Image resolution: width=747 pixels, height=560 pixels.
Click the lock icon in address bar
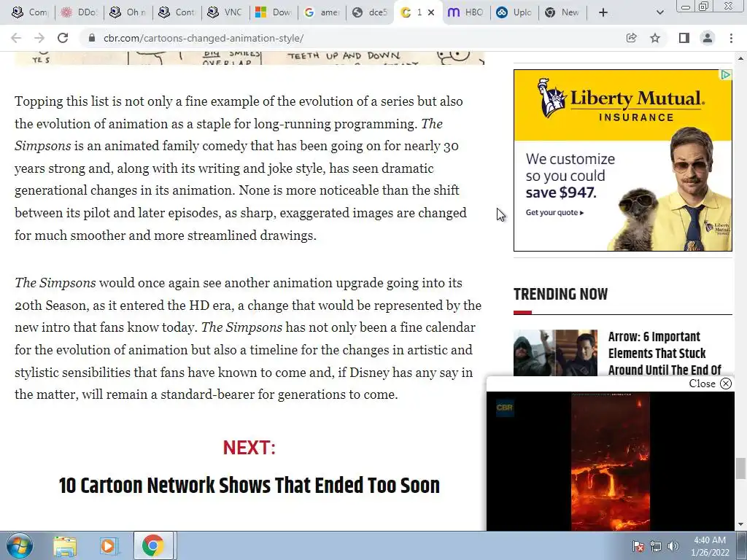[x=91, y=38]
